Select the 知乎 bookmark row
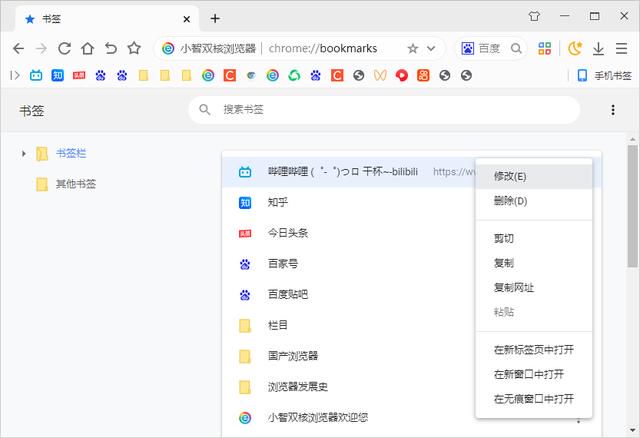Screen dimensions: 640x438 click(349, 202)
